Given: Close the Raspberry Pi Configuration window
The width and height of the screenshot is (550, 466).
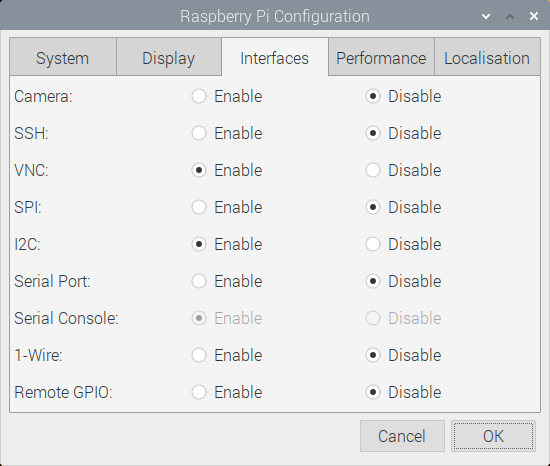Looking at the screenshot, I should (x=534, y=16).
